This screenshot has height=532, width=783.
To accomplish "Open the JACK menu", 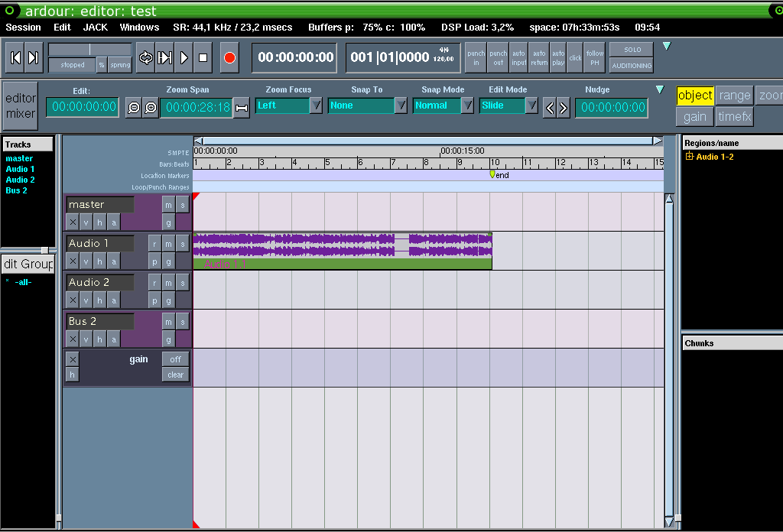I will tap(96, 28).
